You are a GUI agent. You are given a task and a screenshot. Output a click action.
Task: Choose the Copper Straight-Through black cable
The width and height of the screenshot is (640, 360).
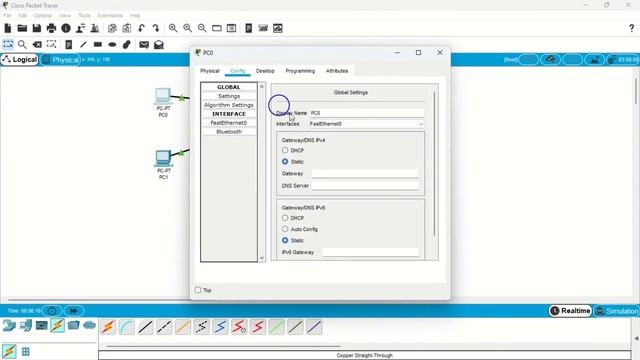(x=146, y=327)
